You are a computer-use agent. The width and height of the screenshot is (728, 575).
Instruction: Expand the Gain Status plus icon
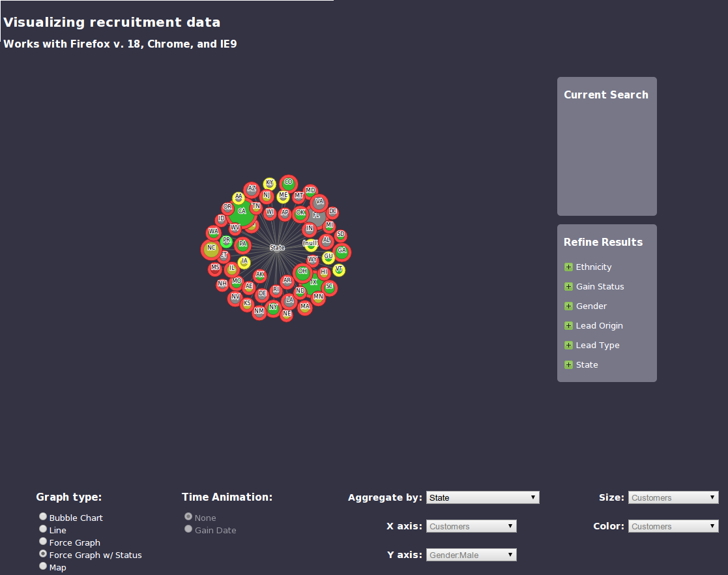568,287
